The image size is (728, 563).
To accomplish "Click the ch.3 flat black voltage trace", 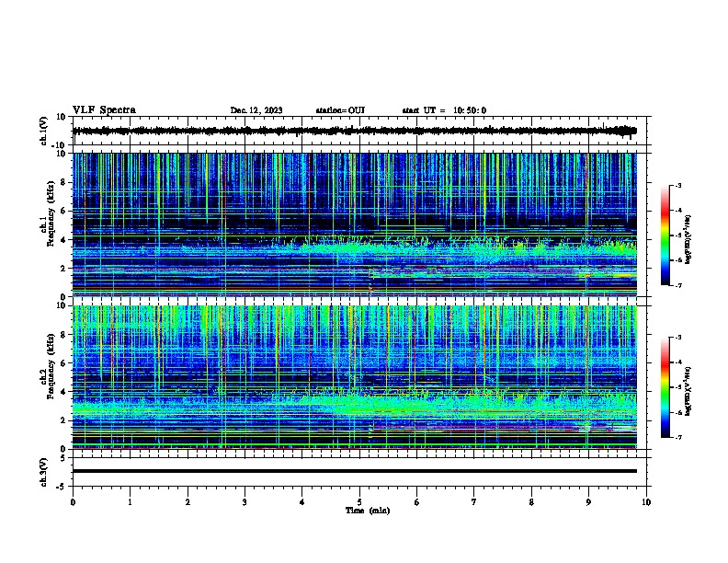I will coord(354,471).
